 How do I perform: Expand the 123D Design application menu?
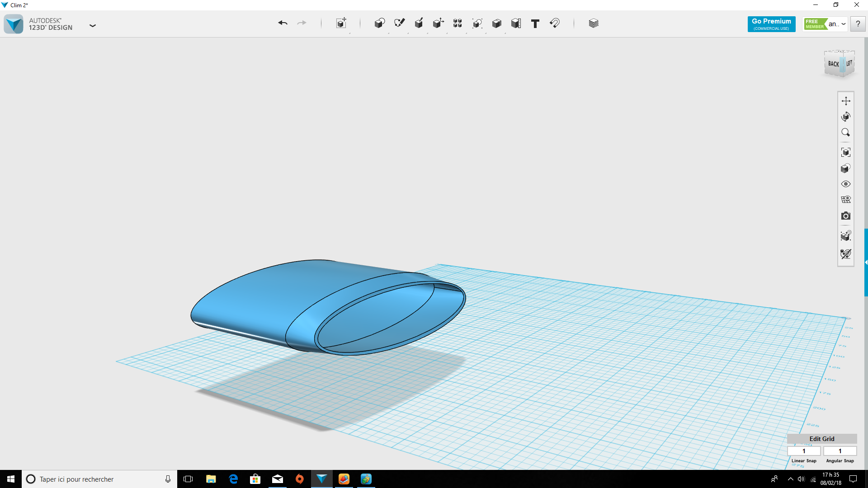tap(93, 26)
